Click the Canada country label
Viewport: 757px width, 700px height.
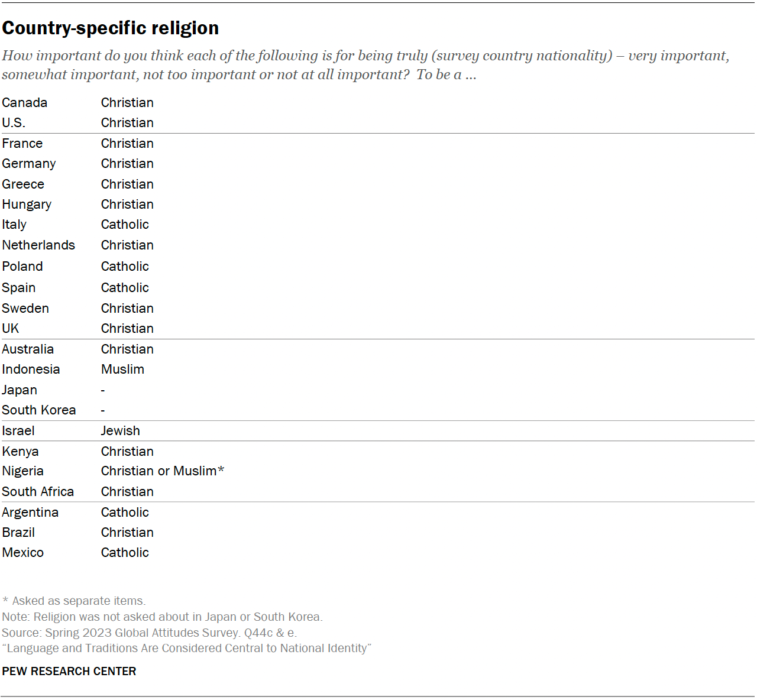(x=25, y=103)
